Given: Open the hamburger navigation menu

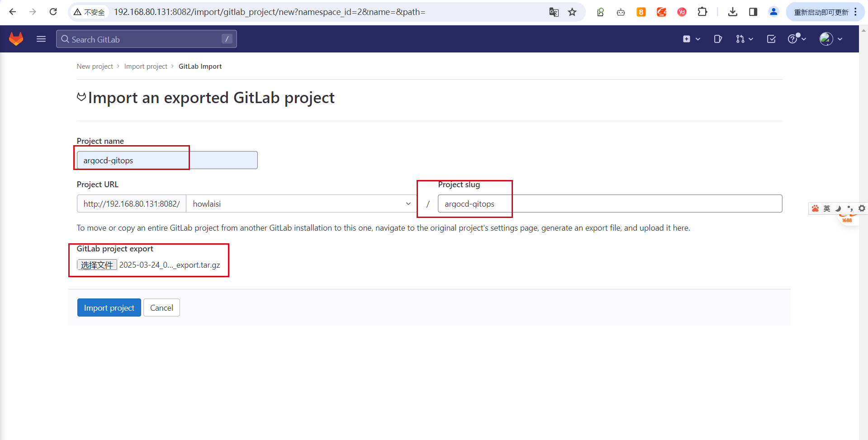Looking at the screenshot, I should pos(41,39).
